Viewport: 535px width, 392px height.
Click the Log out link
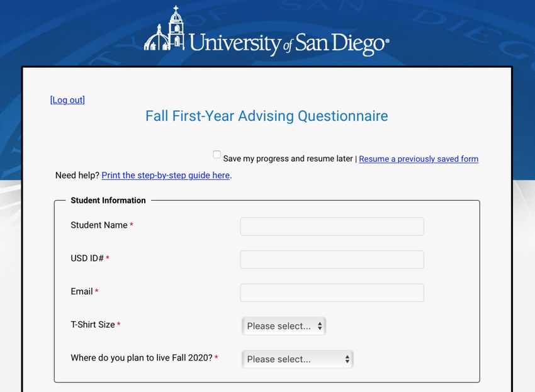coord(67,100)
